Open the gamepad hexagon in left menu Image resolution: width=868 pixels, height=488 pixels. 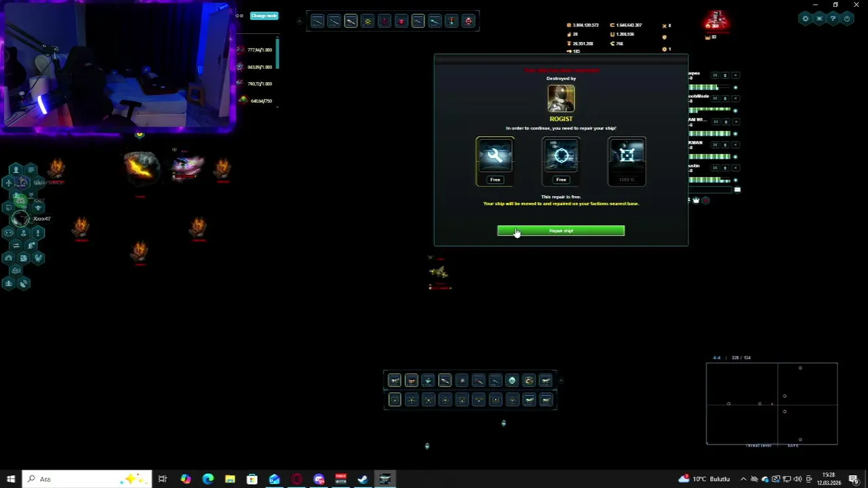click(x=8, y=232)
